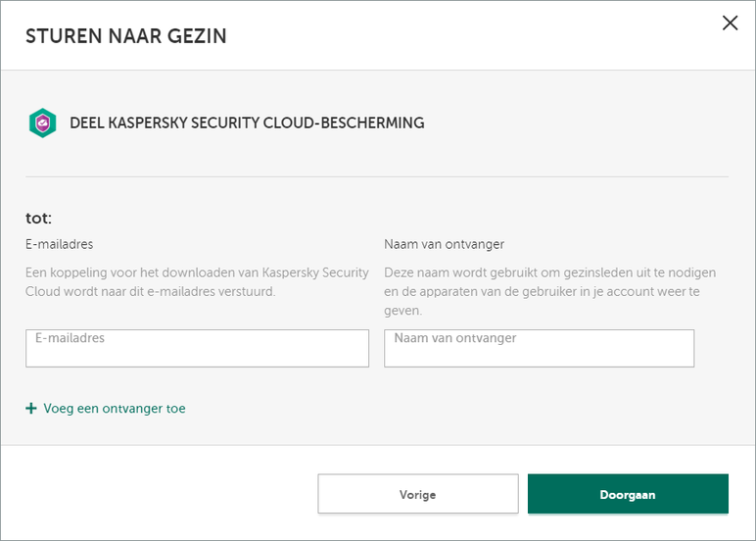Screen dimensions: 756x541
Task: Click the 'tot:' section label
Action: 38,218
